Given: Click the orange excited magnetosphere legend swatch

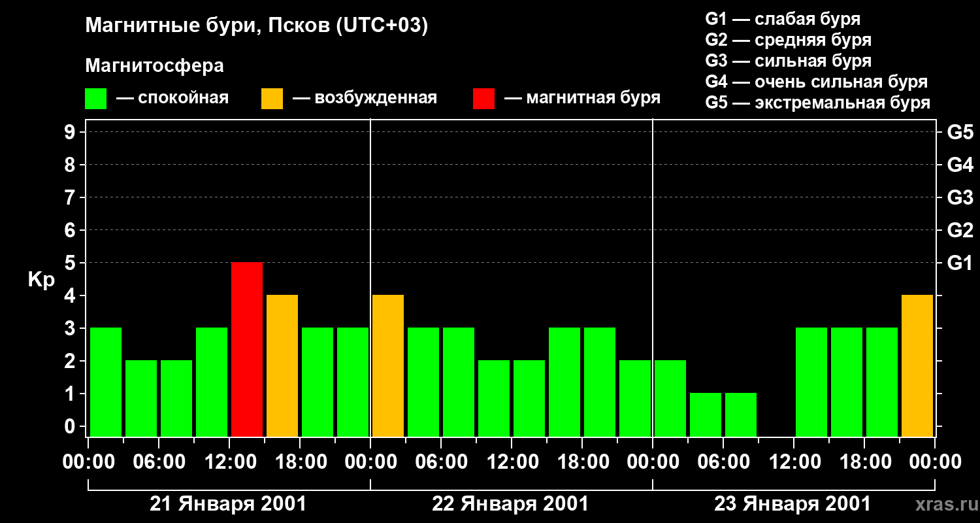Looking at the screenshot, I should tap(272, 99).
